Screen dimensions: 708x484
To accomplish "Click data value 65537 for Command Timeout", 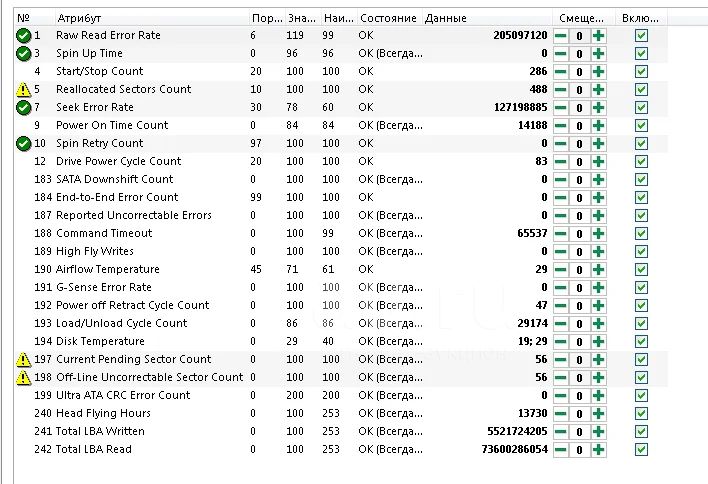I will tap(532, 233).
